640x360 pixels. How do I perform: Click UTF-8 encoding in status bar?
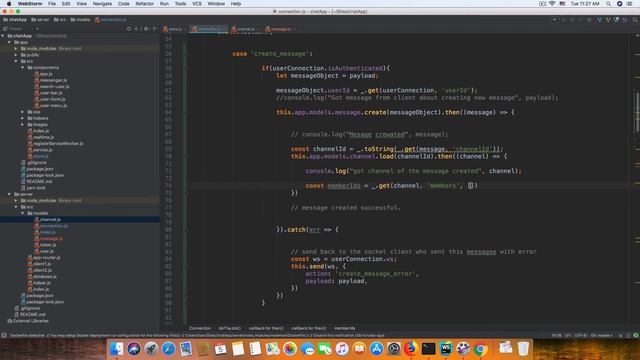[x=580, y=336]
